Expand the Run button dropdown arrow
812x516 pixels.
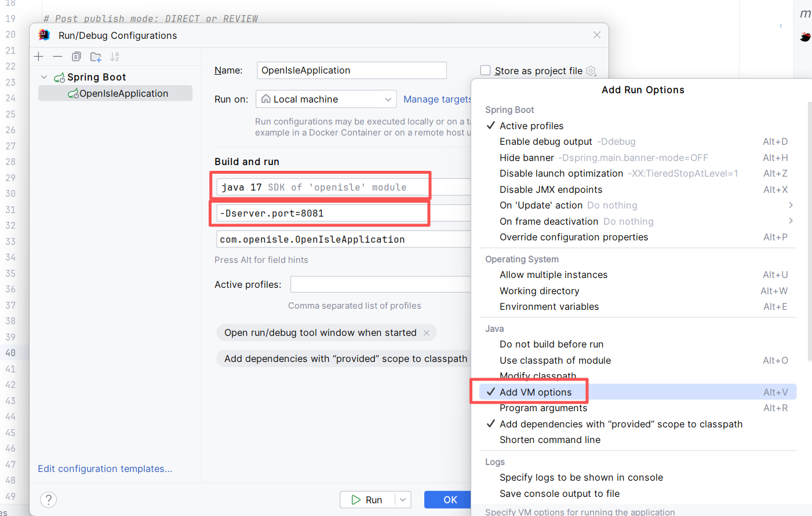click(403, 500)
